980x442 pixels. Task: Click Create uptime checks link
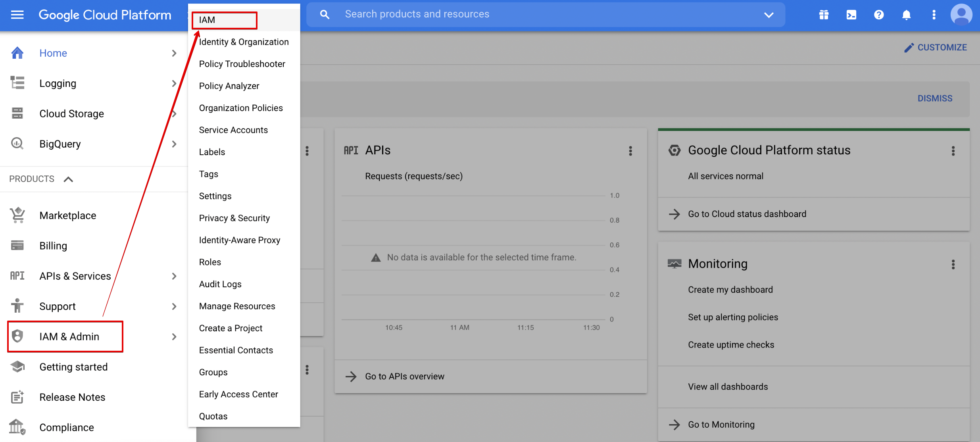point(731,345)
